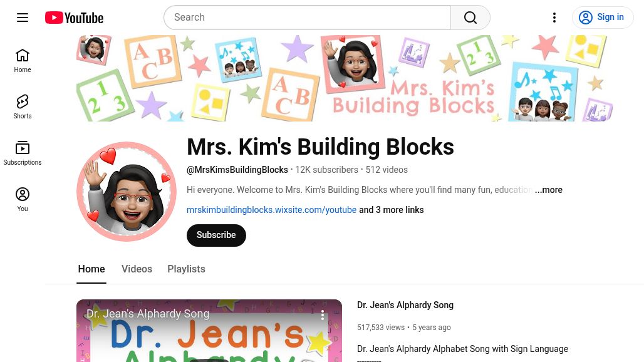Open video player three-dot menu
The width and height of the screenshot is (644, 362).
click(x=323, y=314)
